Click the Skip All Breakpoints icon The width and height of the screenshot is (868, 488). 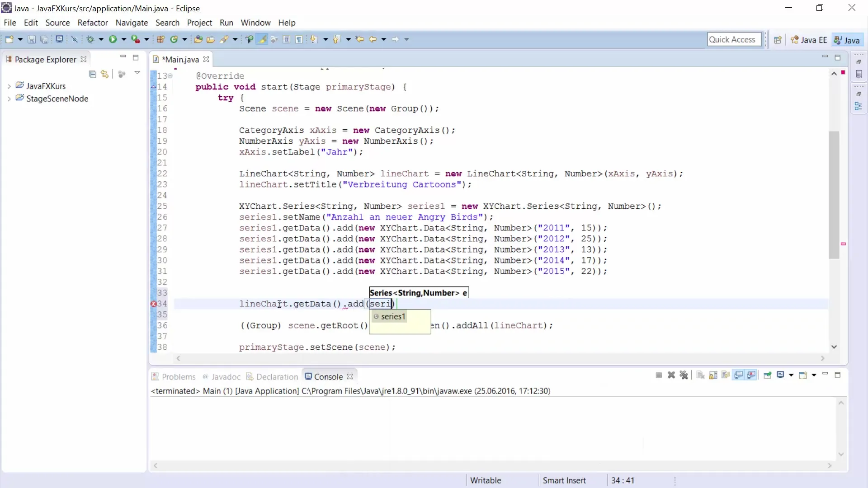coord(75,40)
